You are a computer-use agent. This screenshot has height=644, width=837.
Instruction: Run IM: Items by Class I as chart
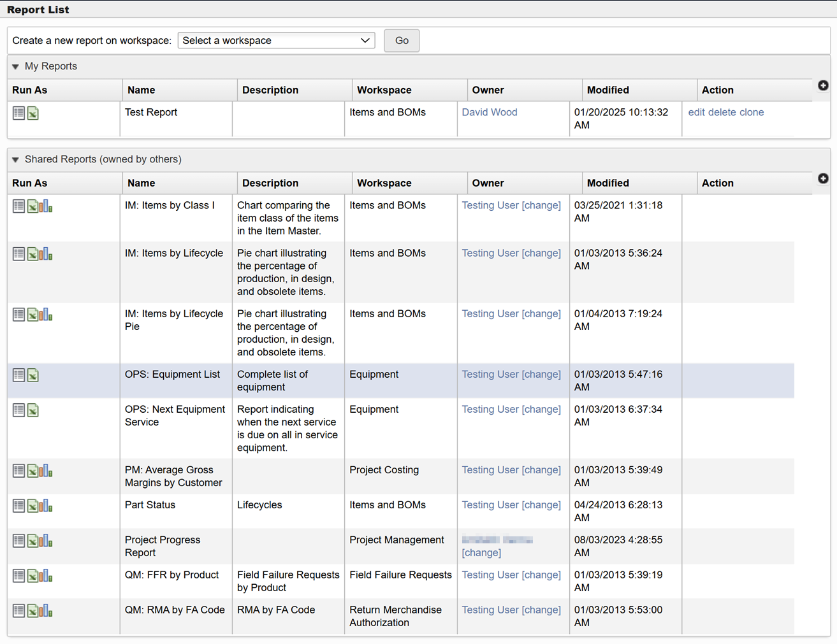pos(47,206)
